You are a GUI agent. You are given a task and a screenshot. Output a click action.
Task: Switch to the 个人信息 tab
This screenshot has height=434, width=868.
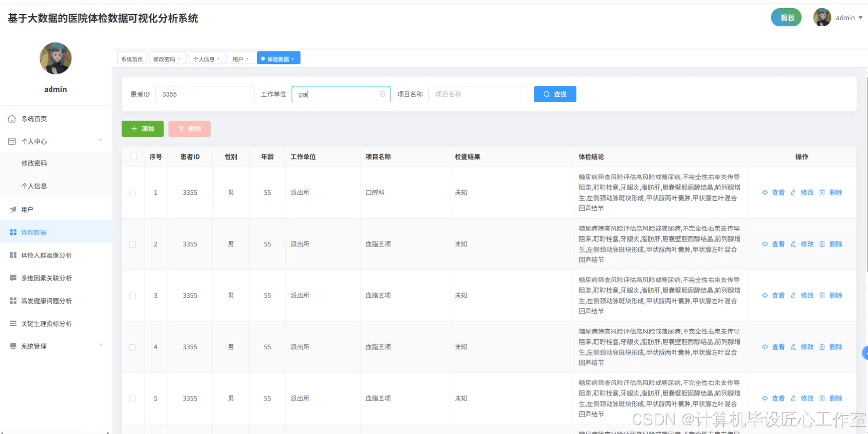204,59
